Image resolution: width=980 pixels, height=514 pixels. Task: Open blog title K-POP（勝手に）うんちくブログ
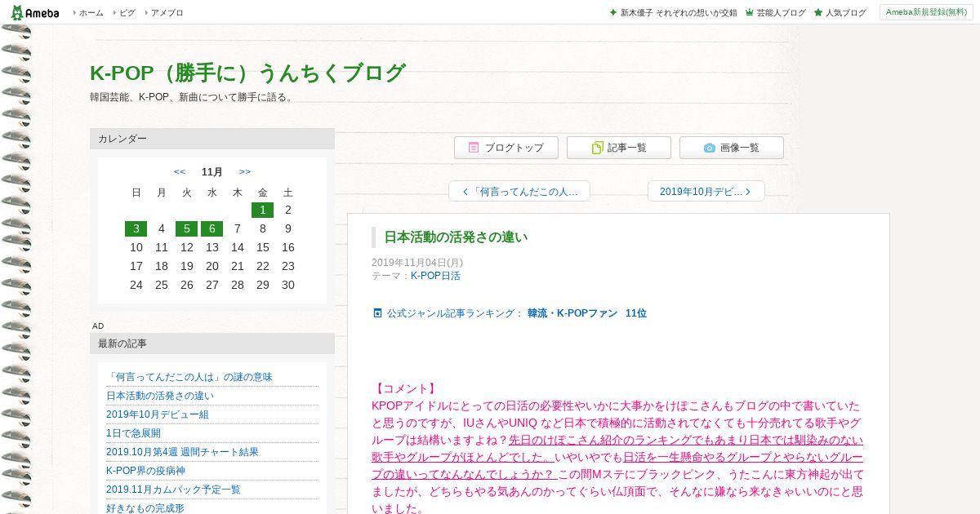[247, 73]
